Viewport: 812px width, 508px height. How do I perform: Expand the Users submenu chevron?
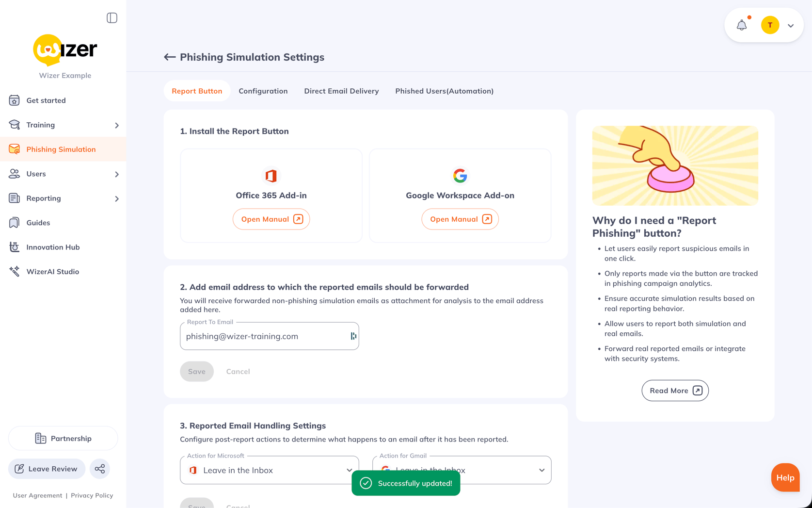(x=117, y=174)
